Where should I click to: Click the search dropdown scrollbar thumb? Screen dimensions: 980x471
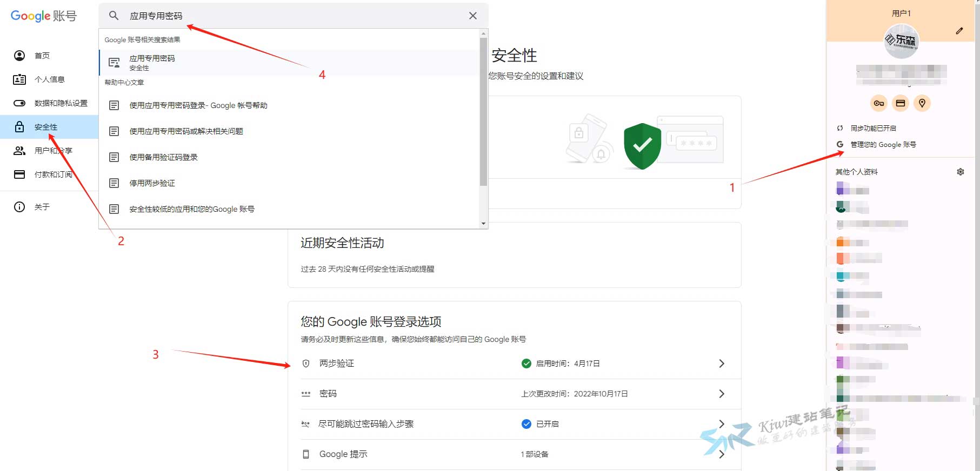coord(483,111)
